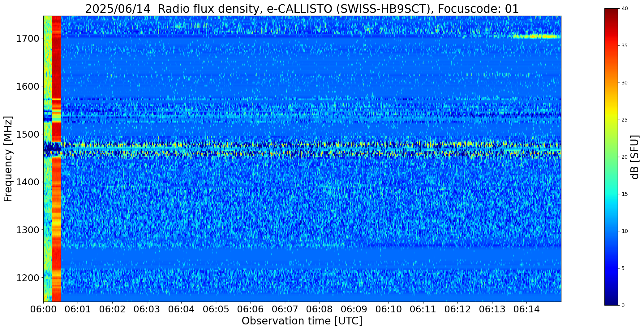Click the 06:03 time tick label
The height and width of the screenshot is (330, 644).
tap(147, 309)
